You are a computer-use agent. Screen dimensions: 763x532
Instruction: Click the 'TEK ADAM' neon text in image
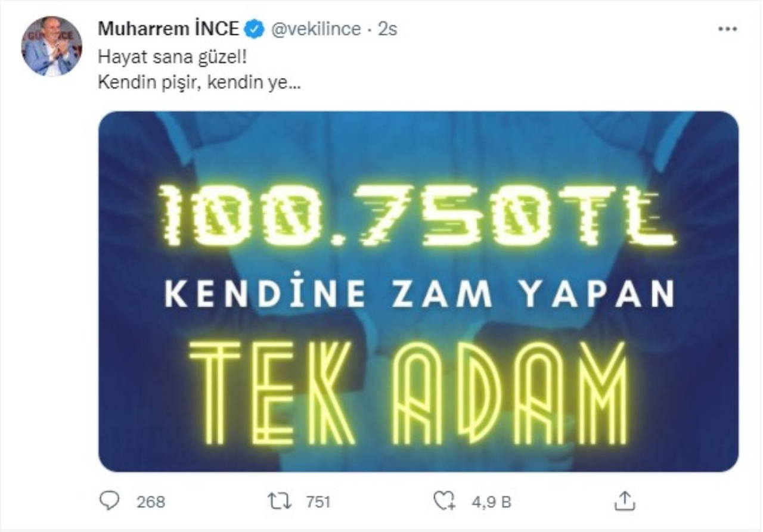408,393
